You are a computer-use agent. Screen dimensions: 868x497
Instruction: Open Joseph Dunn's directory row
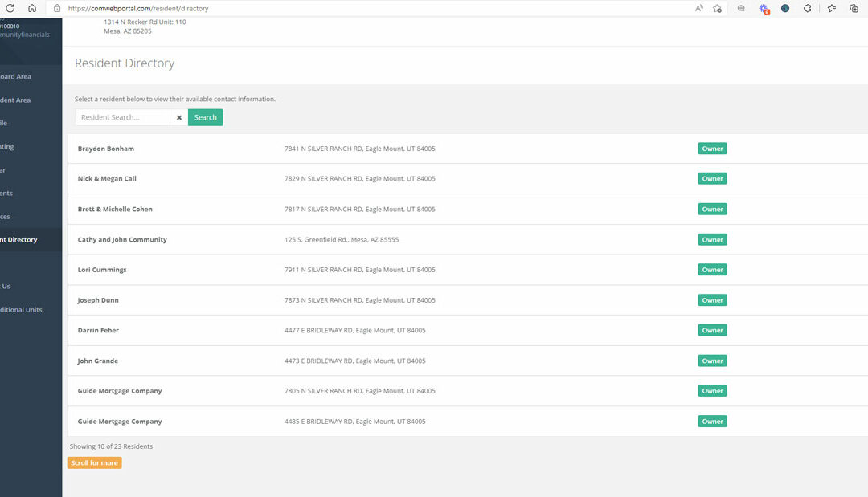[x=98, y=300]
